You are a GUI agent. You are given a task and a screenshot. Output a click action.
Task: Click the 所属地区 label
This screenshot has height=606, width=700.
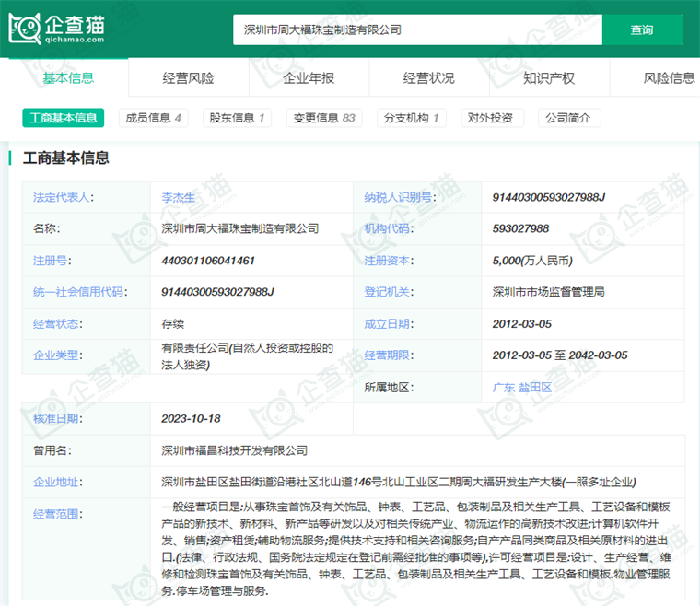(389, 388)
